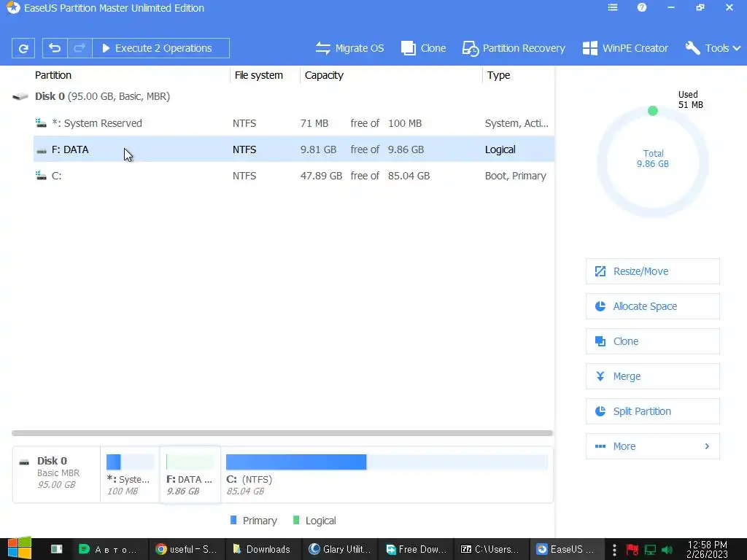747x560 pixels.
Task: Click the Disk 0 header row
Action: [283, 96]
